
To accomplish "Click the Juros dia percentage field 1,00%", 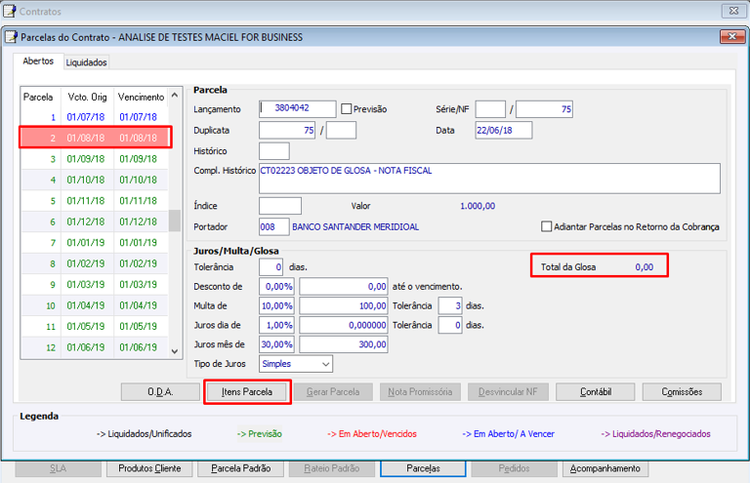I will pyautogui.click(x=277, y=325).
